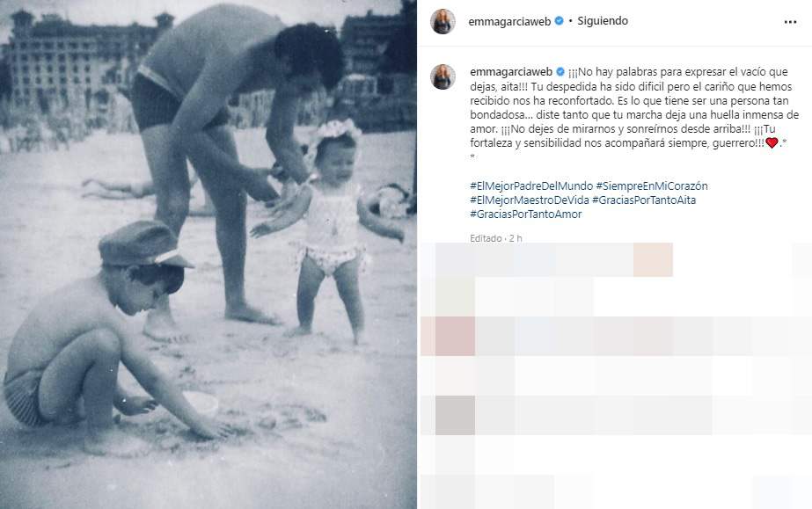The image size is (812, 509).
Task: Click verified badge in the caption
Action: (x=560, y=72)
